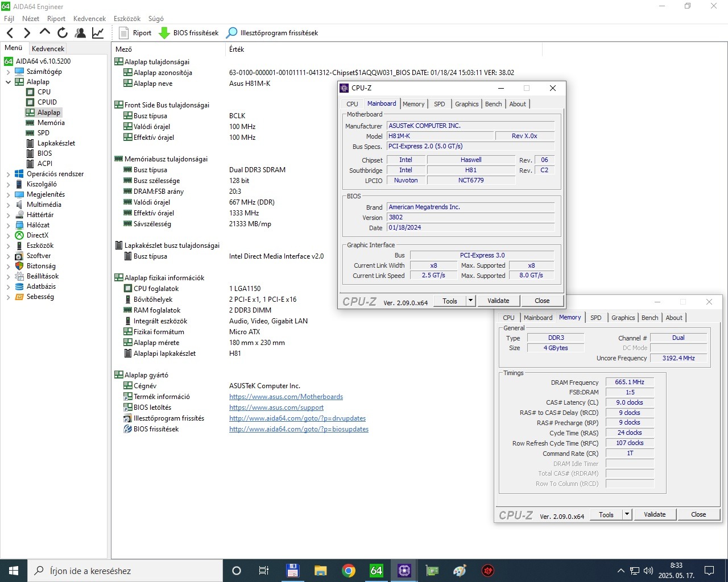Click the BIOS frissítések green arrow
This screenshot has height=582, width=728.
(164, 33)
